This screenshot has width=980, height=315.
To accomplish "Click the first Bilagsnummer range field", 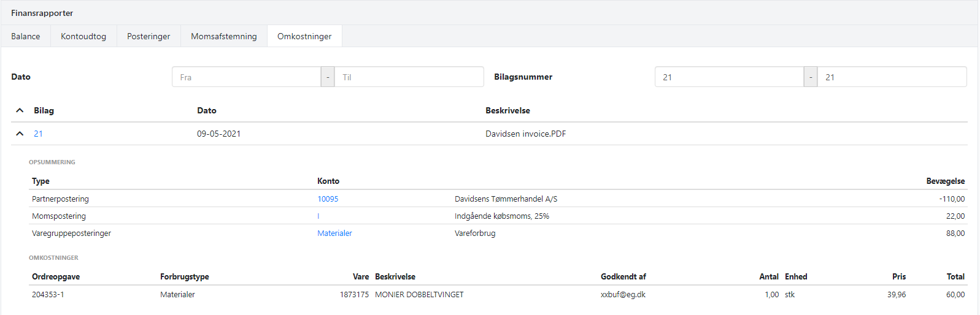I will click(x=729, y=77).
